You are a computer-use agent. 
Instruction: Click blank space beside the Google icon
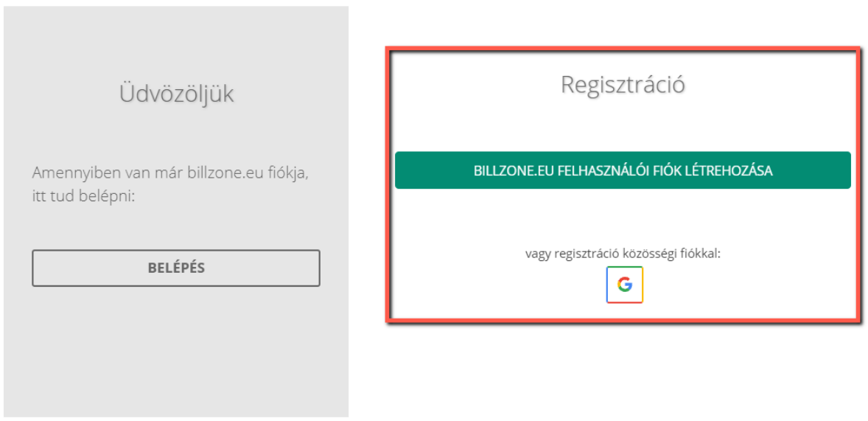[747, 285]
